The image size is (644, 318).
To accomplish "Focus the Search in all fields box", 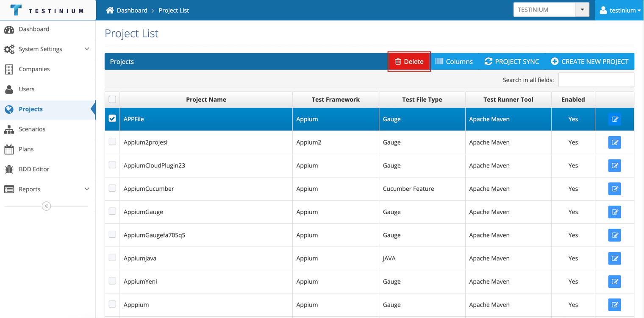I will (x=596, y=80).
